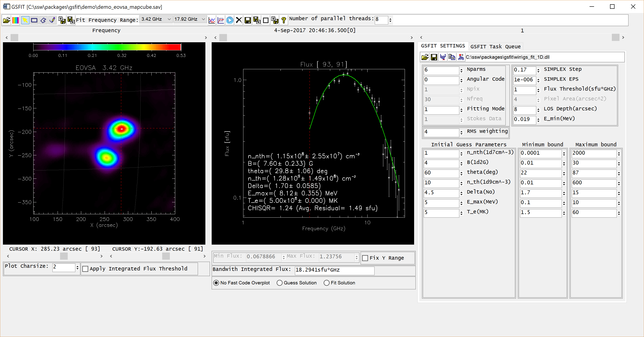Copy settings using the copy icon

click(x=452, y=57)
